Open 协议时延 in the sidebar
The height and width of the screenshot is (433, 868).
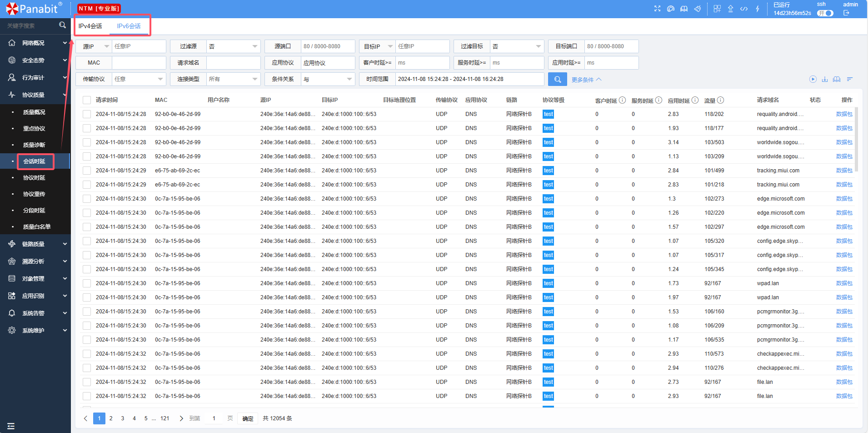(35, 177)
